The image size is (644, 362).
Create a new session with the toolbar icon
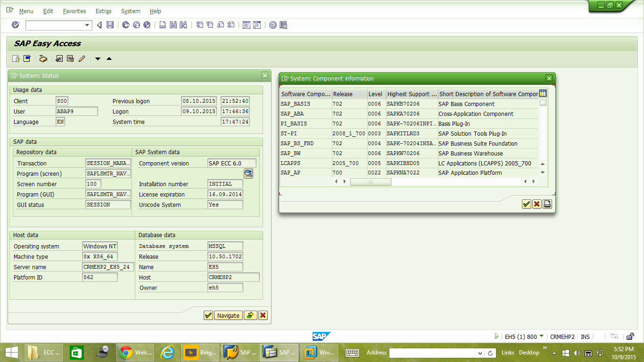click(247, 25)
